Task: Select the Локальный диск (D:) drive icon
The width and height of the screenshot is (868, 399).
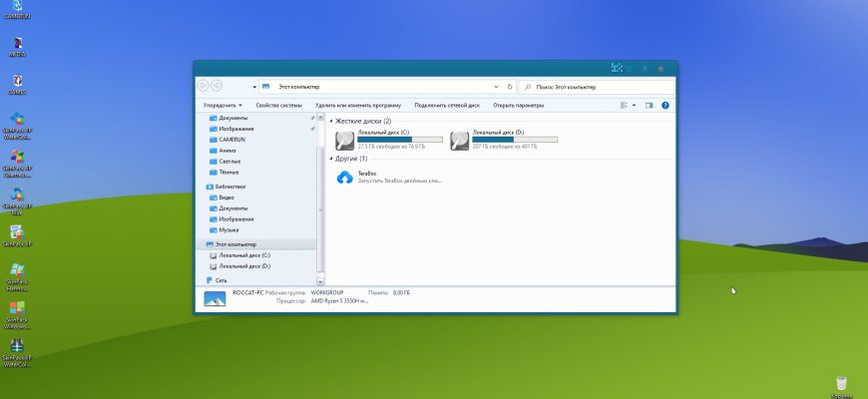Action: coord(460,141)
